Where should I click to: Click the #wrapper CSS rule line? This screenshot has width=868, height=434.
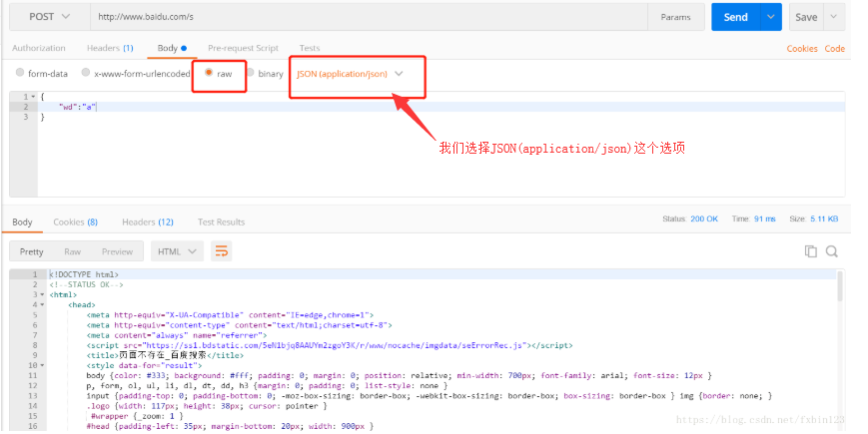(x=137, y=416)
